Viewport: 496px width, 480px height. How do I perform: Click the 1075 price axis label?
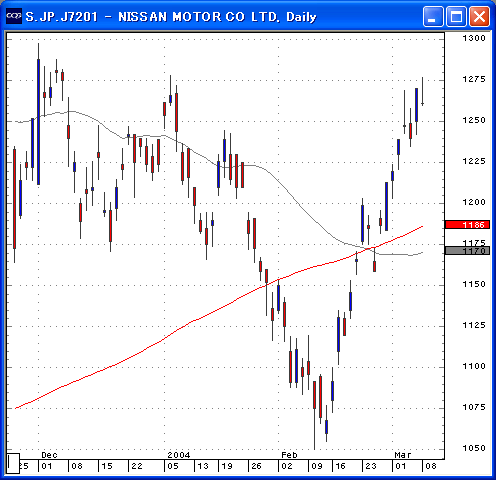click(474, 407)
